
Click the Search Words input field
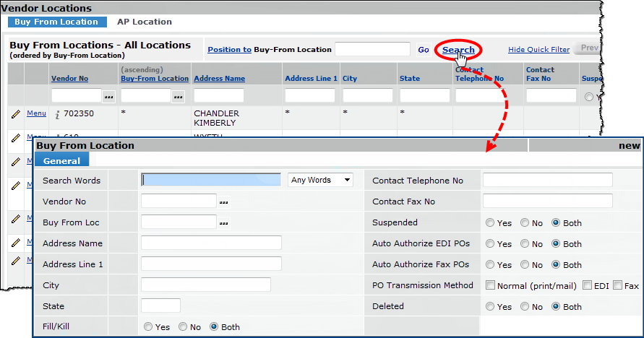click(210, 180)
